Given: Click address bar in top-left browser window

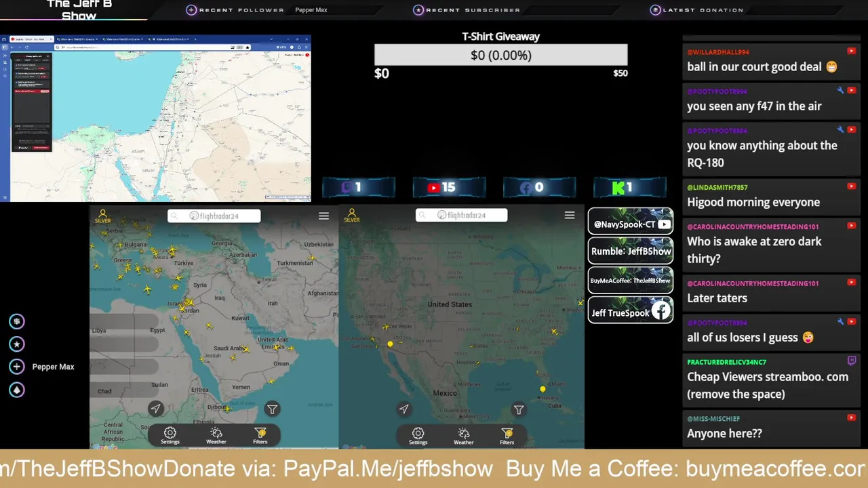Looking at the screenshot, I should pos(153,47).
